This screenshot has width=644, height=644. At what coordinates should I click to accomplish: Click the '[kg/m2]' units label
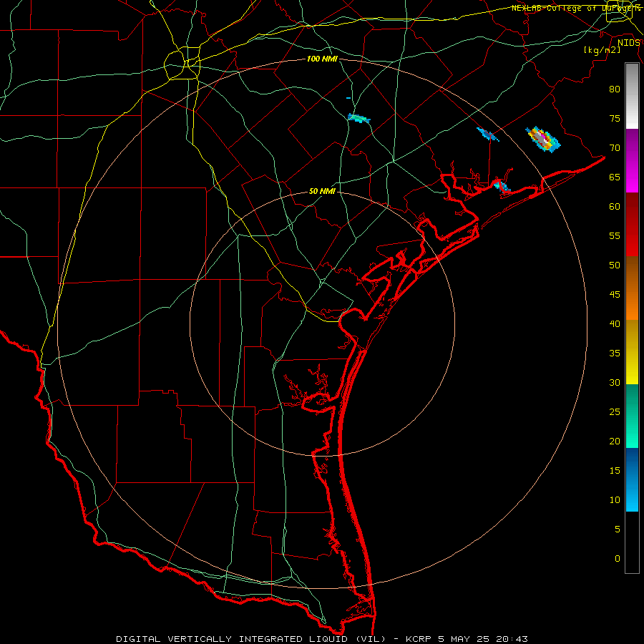tap(602, 50)
